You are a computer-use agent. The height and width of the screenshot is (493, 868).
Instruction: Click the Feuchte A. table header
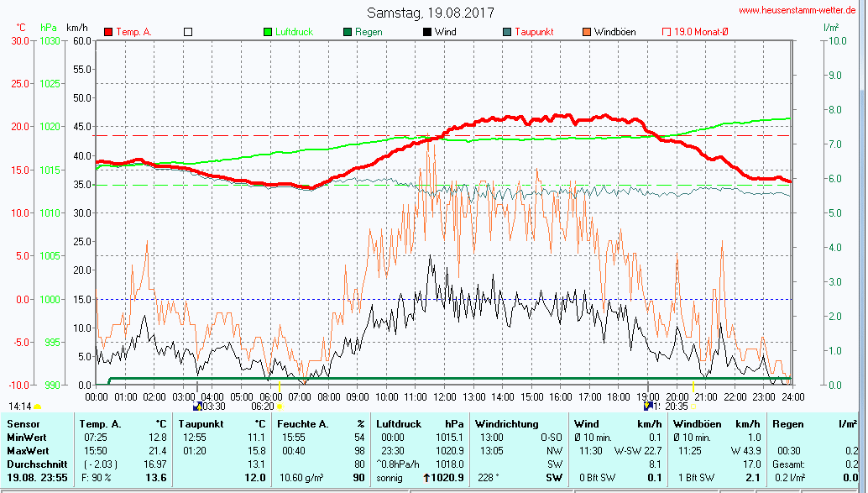(304, 424)
